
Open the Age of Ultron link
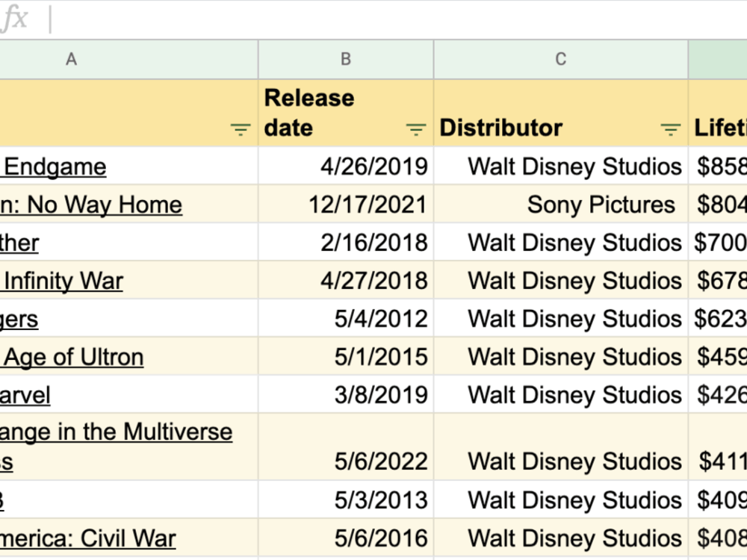pyautogui.click(x=72, y=357)
